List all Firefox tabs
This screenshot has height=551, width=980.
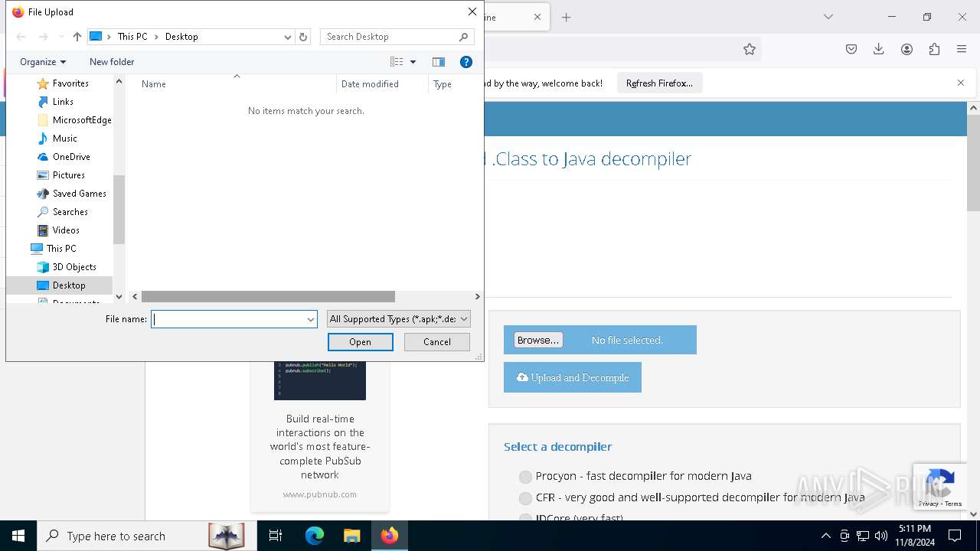(x=828, y=17)
